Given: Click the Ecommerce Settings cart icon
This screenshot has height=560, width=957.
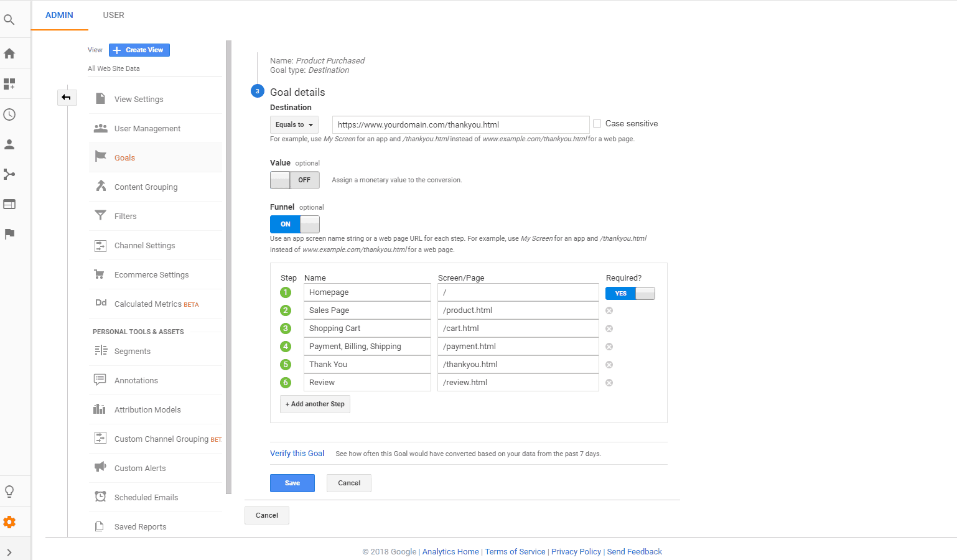Looking at the screenshot, I should 100,274.
